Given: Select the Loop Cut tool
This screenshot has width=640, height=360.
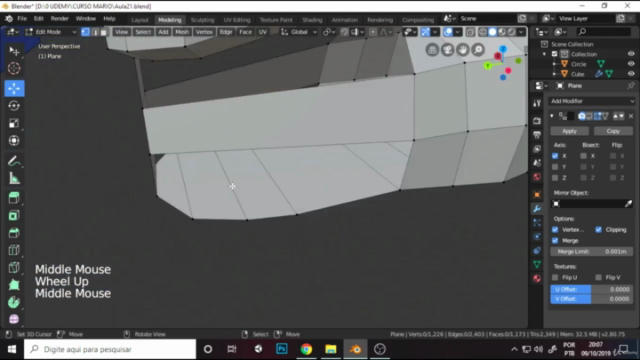Looking at the screenshot, I should click(x=14, y=250).
